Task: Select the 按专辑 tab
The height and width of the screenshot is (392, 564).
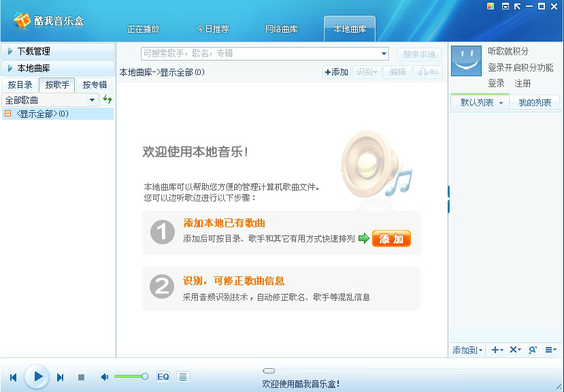Action: [x=95, y=85]
